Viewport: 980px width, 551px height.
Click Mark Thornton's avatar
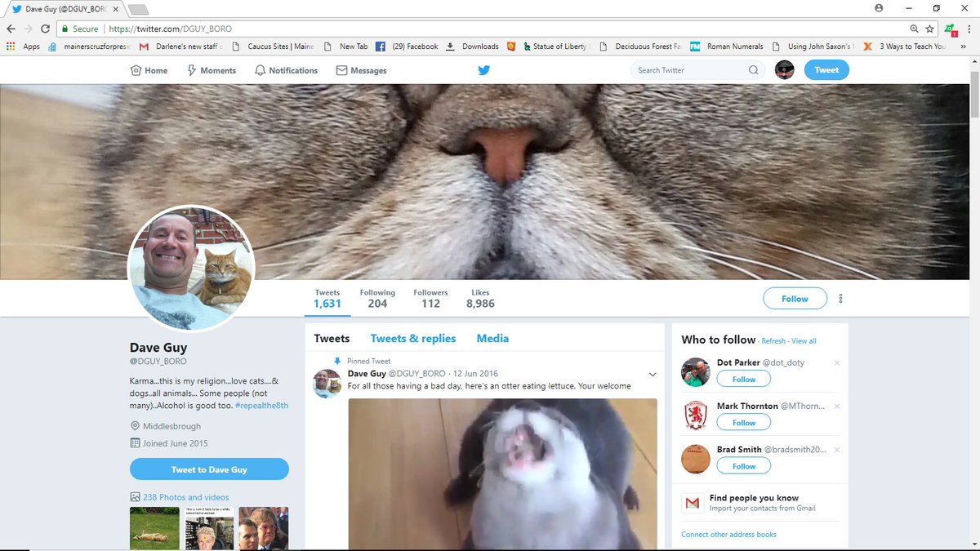pyautogui.click(x=696, y=415)
